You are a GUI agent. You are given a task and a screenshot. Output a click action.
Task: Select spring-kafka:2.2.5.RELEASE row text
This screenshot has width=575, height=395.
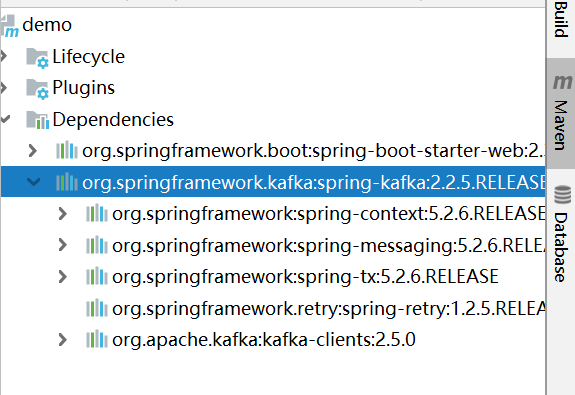click(x=314, y=183)
